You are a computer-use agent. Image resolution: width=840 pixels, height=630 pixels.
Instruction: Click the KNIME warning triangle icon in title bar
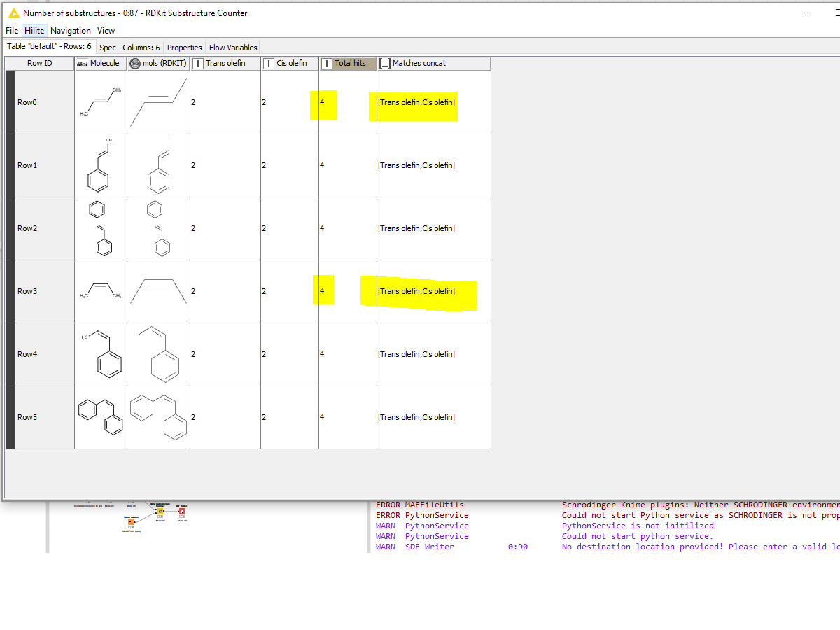pos(13,13)
